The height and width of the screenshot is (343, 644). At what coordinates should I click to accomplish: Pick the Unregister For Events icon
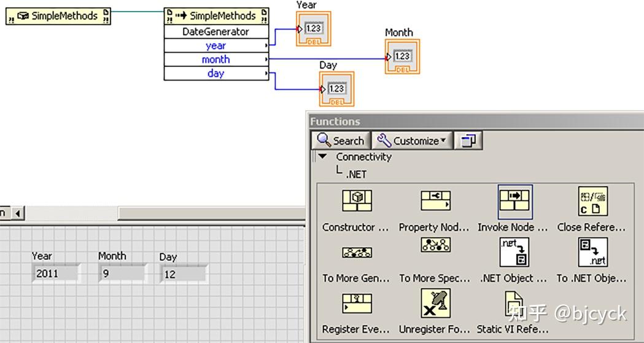pyautogui.click(x=435, y=303)
